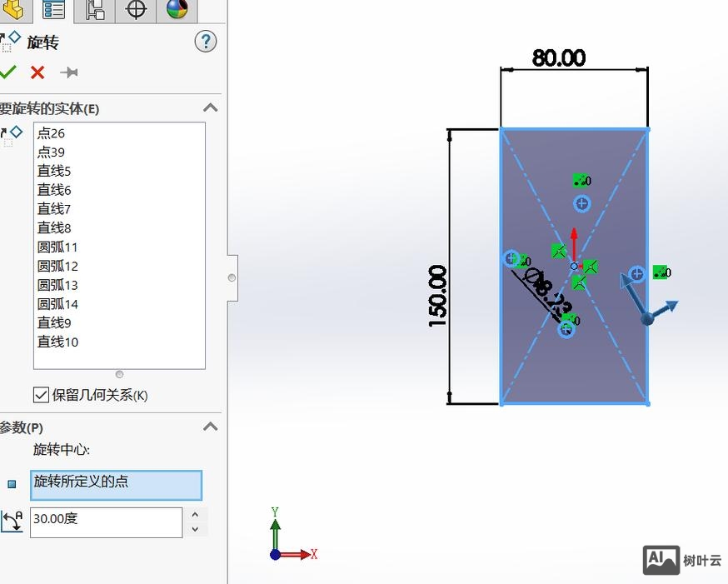Increase the rotation angle with up arrow
This screenshot has height=584, width=728.
click(x=195, y=515)
